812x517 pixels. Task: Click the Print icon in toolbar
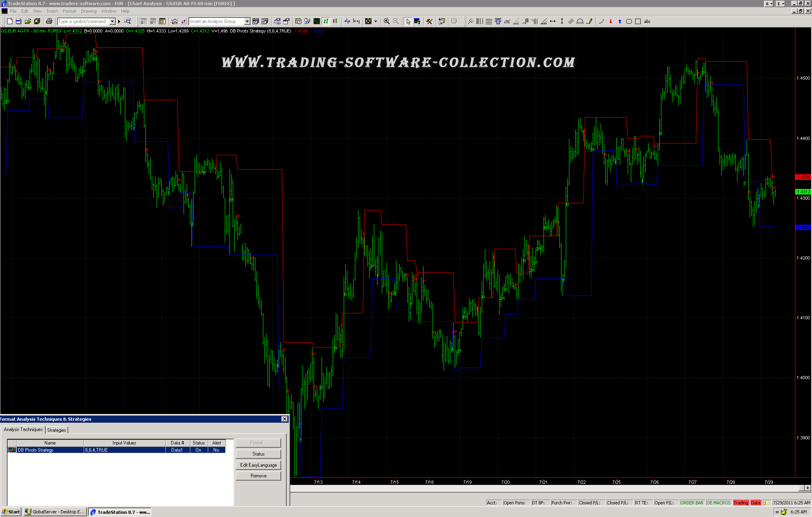pos(49,21)
